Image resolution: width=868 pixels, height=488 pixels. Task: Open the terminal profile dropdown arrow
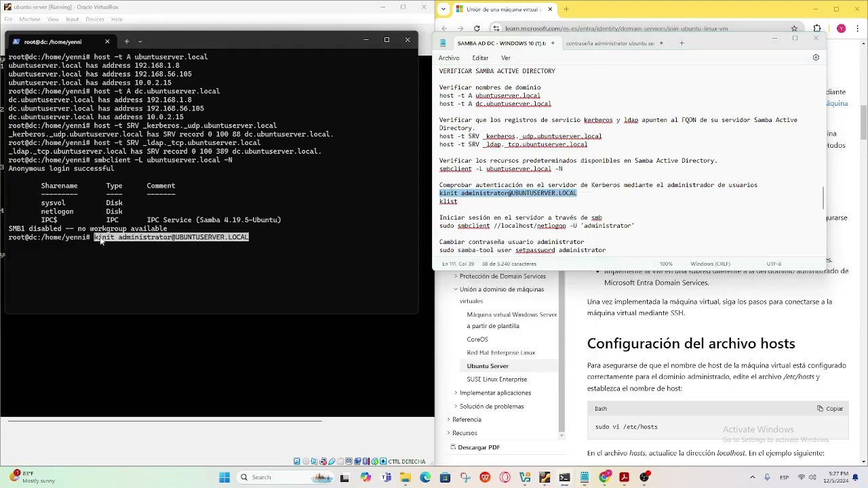[x=140, y=41]
